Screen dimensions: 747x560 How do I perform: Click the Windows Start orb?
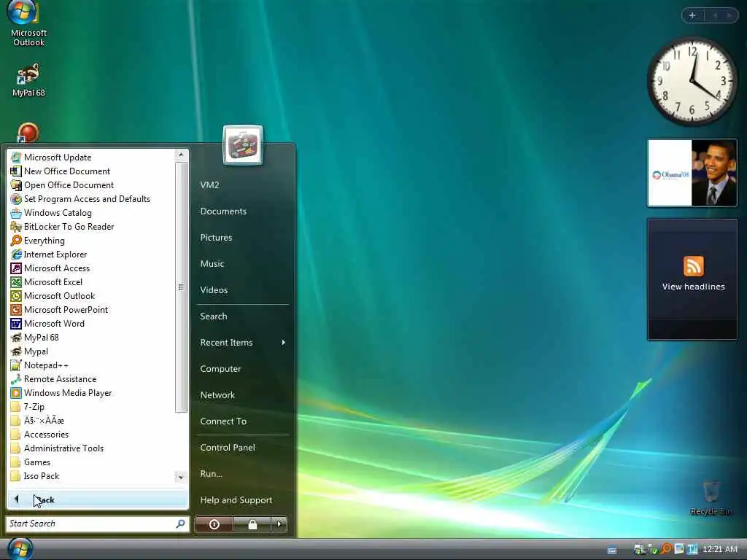pyautogui.click(x=20, y=548)
